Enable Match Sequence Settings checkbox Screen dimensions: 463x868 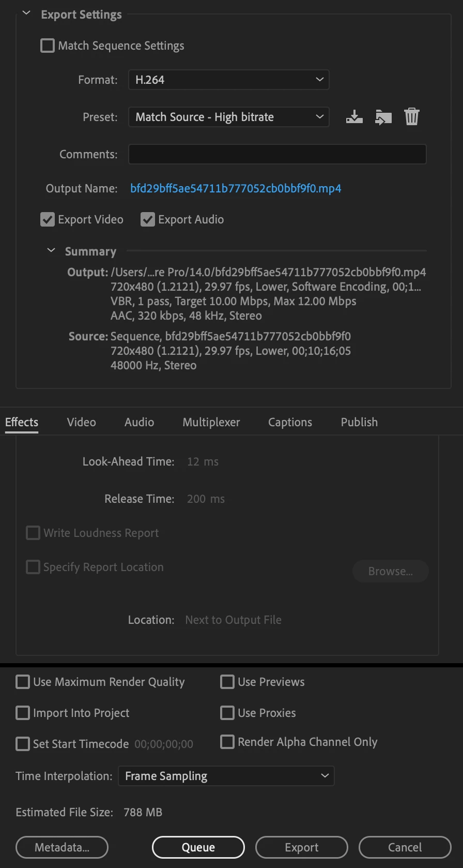tap(48, 46)
